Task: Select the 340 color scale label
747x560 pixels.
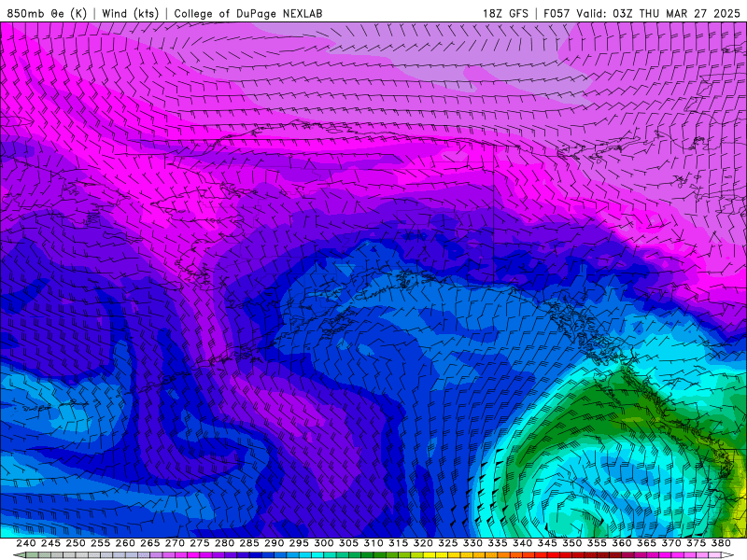Action: 522,543
